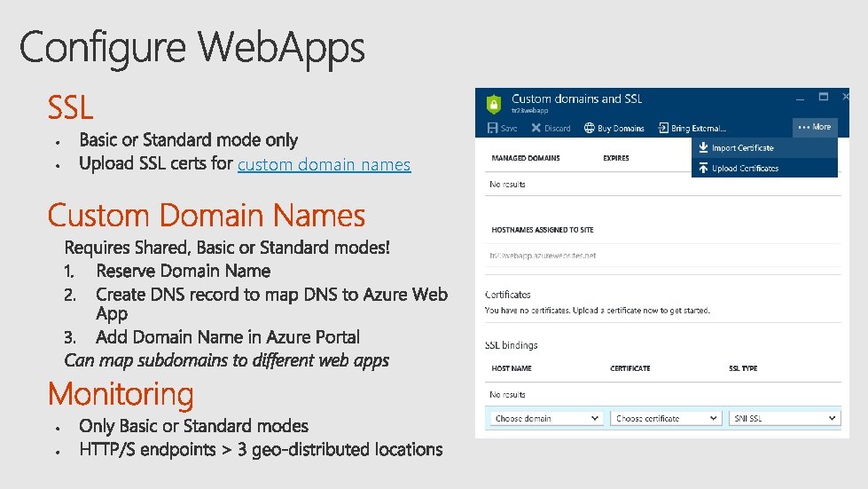Click the HOST NAME column header
868x489 pixels.
click(x=512, y=368)
